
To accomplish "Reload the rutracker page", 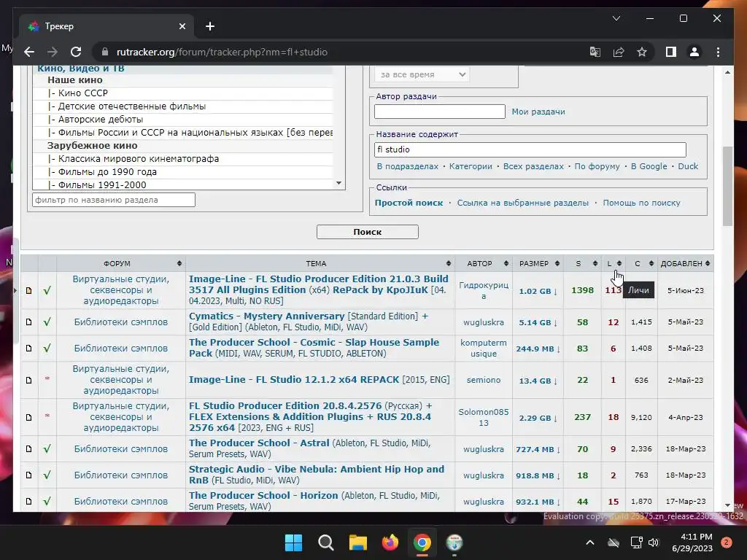I will click(76, 52).
